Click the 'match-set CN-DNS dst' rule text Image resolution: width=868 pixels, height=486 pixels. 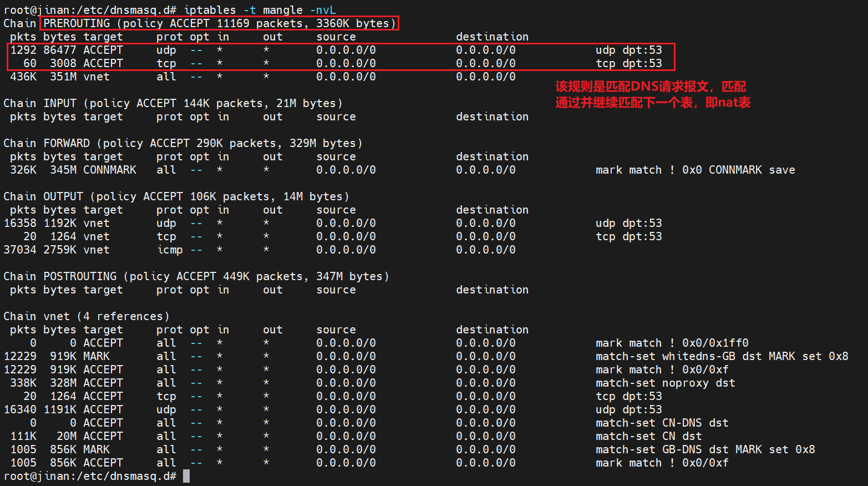click(x=662, y=423)
